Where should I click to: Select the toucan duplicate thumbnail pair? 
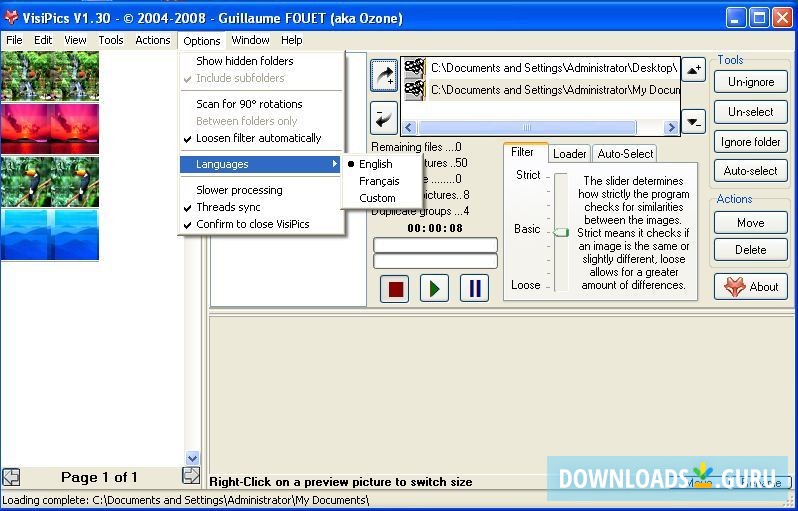click(x=50, y=182)
